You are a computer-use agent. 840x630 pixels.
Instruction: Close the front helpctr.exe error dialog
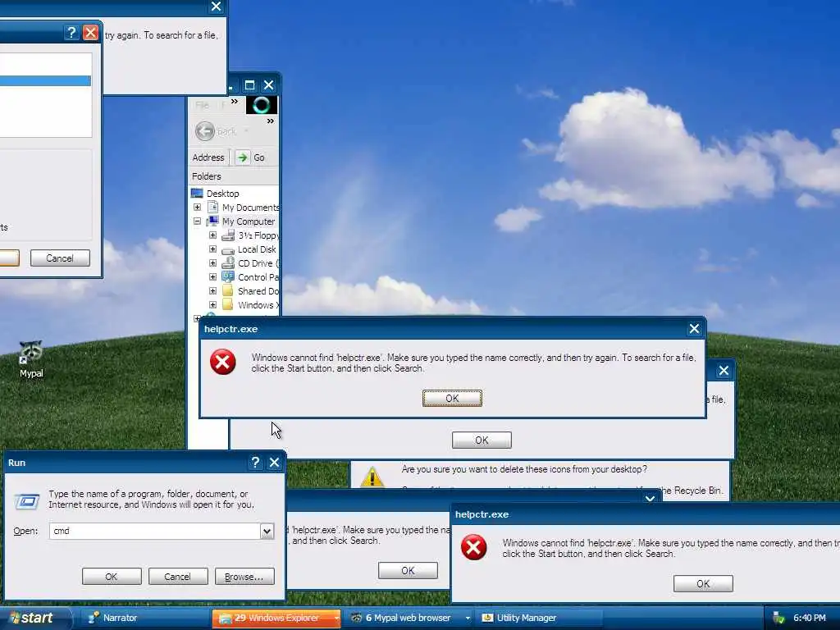694,329
